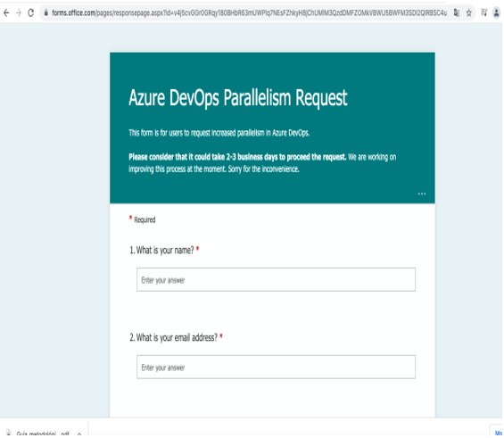View site info via the padlock icon

click(46, 12)
